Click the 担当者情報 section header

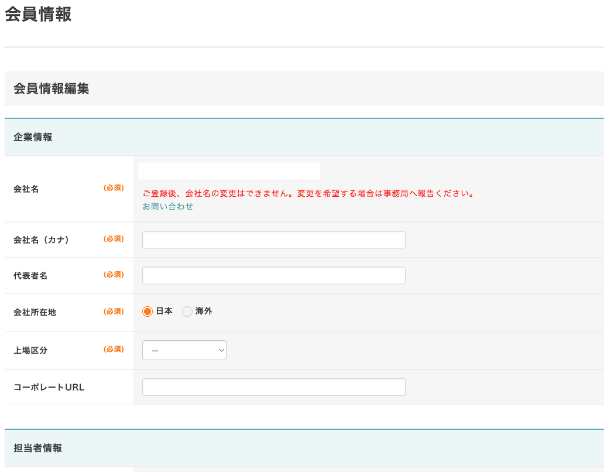point(38,448)
